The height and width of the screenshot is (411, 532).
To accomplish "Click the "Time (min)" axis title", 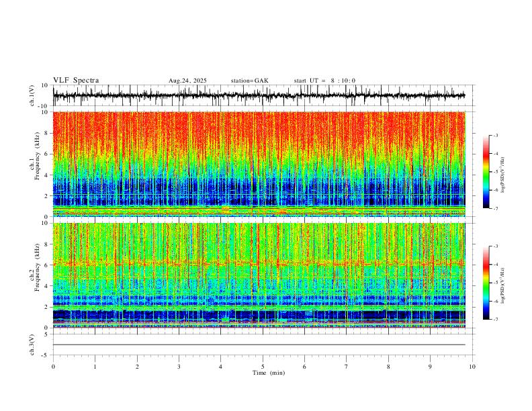I will point(269,373).
